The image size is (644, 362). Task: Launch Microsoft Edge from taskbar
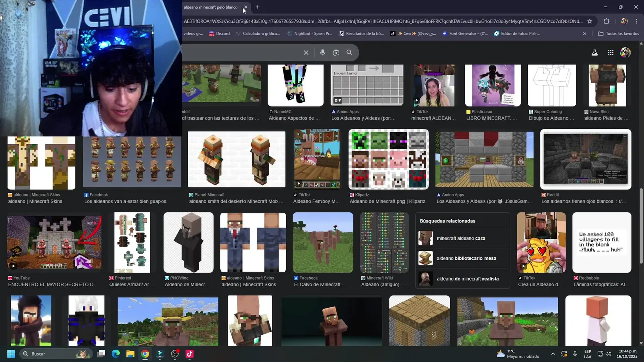click(x=116, y=354)
